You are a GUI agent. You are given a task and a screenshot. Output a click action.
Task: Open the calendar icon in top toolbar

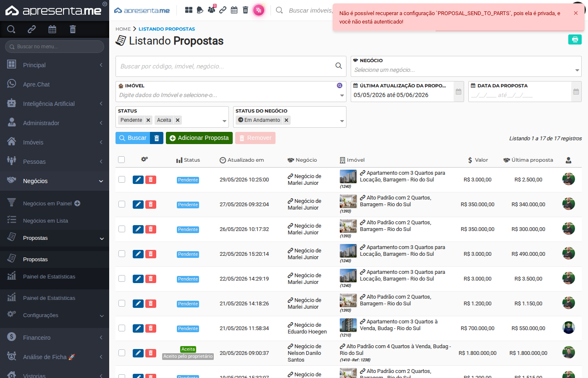[234, 10]
